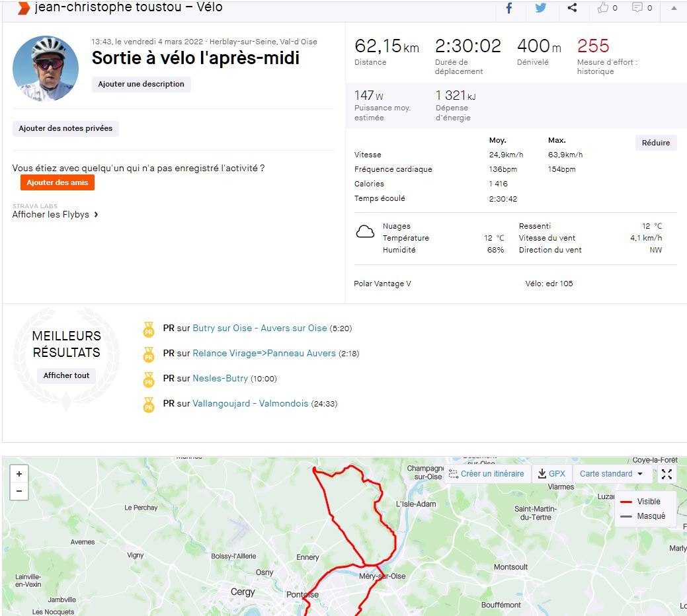Image resolution: width=687 pixels, height=616 pixels.
Task: Give kudos with thumbs-up icon
Action: 603,8
